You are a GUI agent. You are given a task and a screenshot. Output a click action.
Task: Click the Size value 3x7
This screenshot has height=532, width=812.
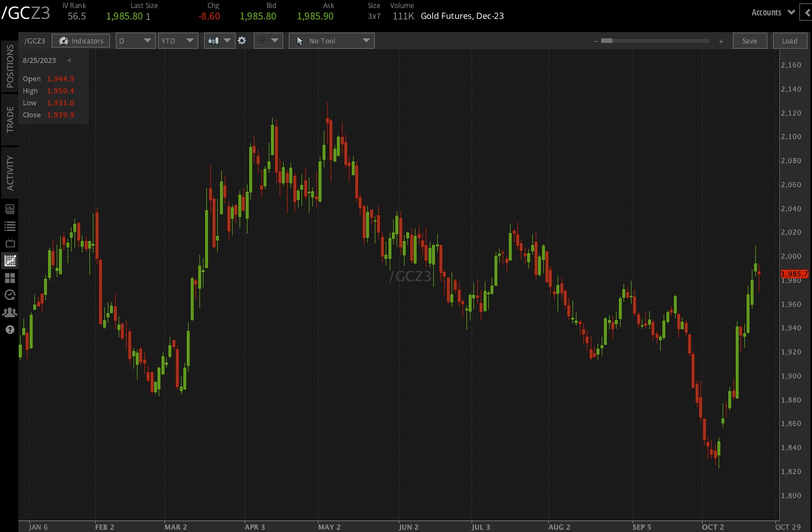pos(374,17)
